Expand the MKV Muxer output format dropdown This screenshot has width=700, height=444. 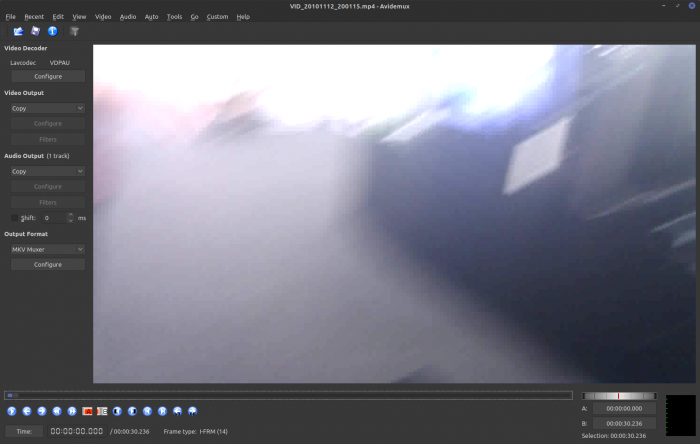coord(47,249)
